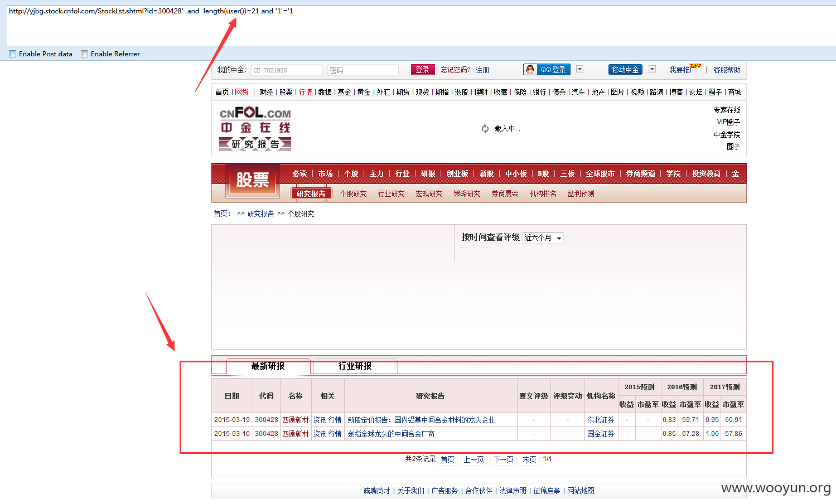Click the 2016预测 column header
This screenshot has height=504, width=836.
click(682, 387)
